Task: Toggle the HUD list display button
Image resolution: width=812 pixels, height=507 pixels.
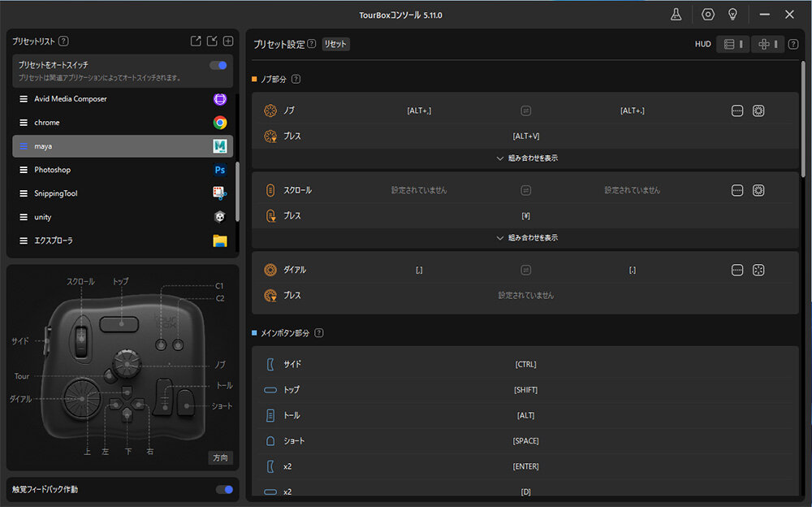Action: pos(732,44)
